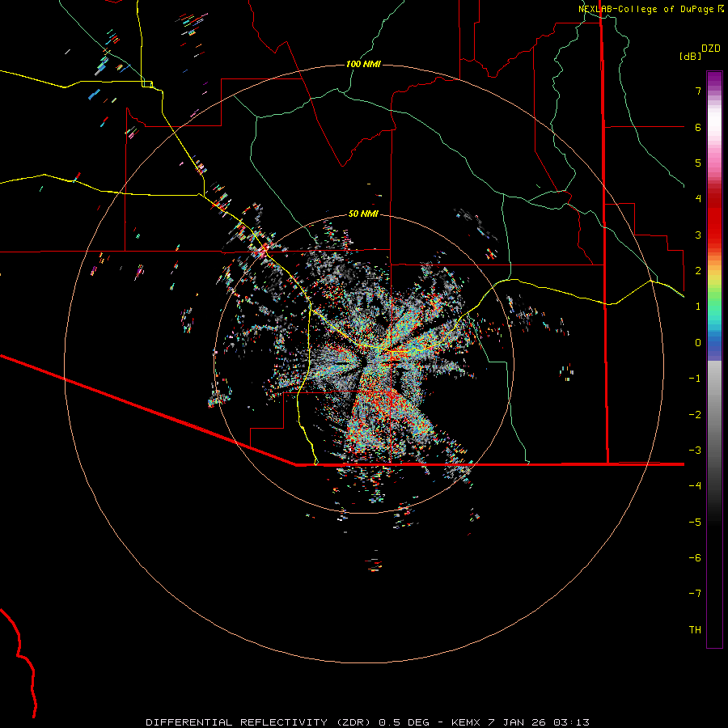
Task: Click the purple top of the ZDR color bar
Action: pos(714,77)
